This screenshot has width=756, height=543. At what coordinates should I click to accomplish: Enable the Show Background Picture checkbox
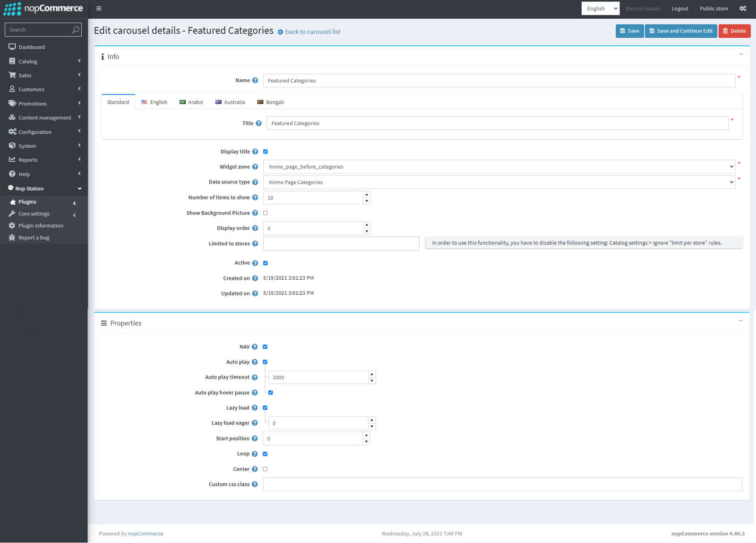[x=266, y=213]
